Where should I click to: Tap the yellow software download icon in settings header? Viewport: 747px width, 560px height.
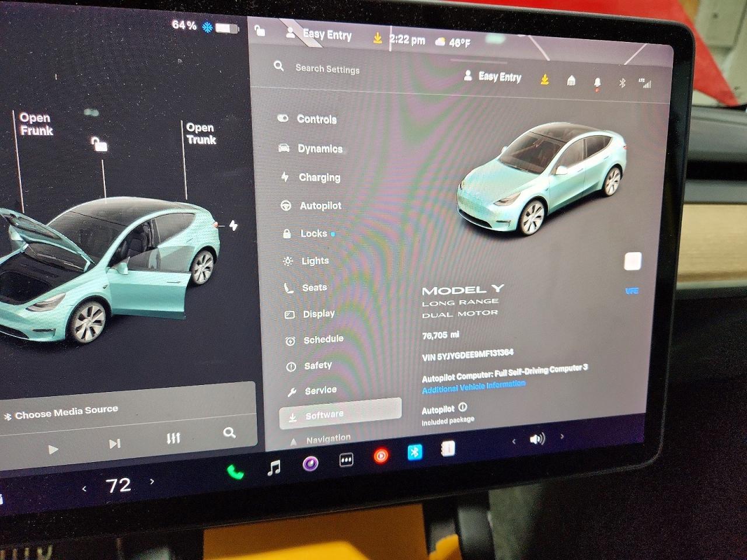(544, 79)
